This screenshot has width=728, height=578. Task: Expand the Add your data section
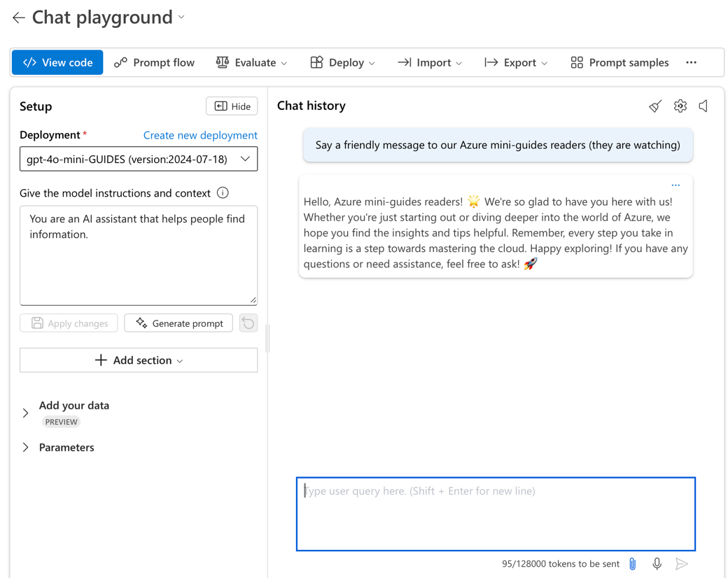[x=26, y=413]
